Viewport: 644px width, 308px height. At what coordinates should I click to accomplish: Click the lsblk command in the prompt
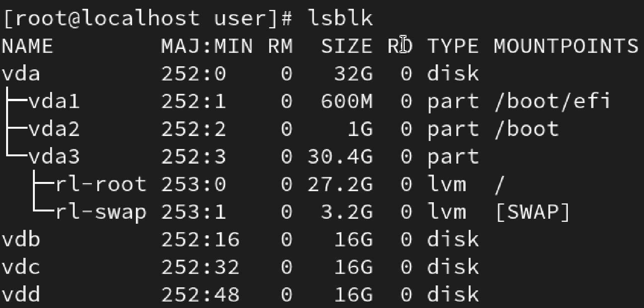pyautogui.click(x=340, y=18)
